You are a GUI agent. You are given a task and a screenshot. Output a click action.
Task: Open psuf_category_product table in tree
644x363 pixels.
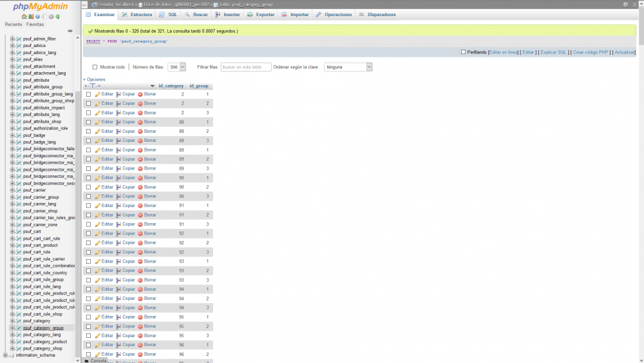click(45, 342)
